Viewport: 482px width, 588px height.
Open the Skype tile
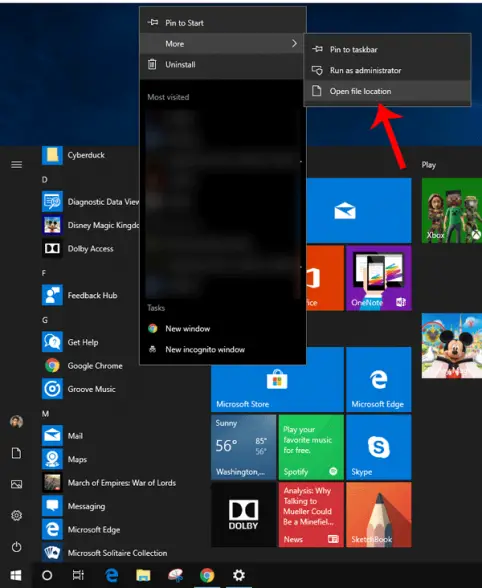pos(378,447)
